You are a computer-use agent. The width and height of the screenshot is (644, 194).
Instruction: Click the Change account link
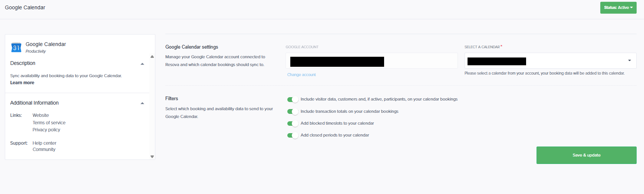pyautogui.click(x=301, y=75)
